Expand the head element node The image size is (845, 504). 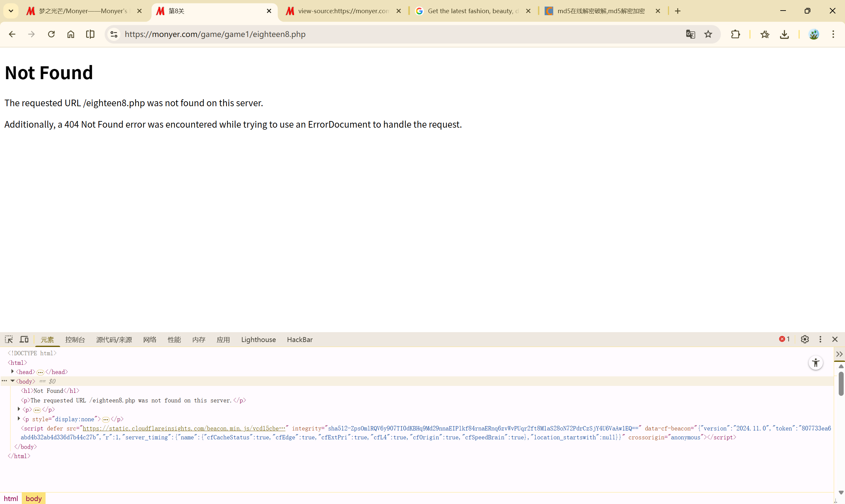(x=13, y=371)
